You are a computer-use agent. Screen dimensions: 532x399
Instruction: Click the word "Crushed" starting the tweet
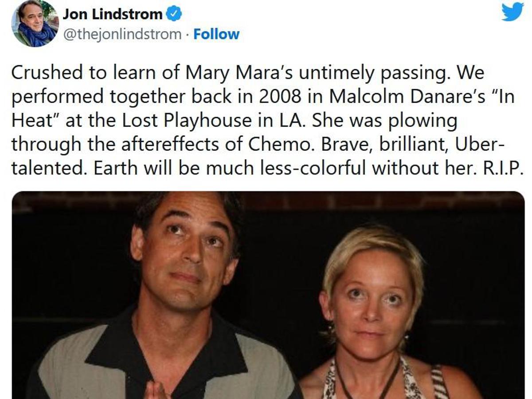click(x=47, y=72)
